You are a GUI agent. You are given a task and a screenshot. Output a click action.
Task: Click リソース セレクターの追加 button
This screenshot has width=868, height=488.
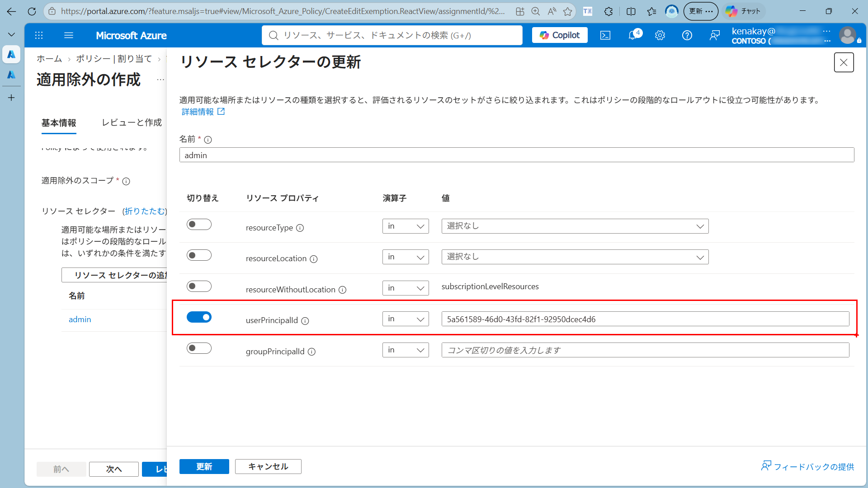coord(114,275)
